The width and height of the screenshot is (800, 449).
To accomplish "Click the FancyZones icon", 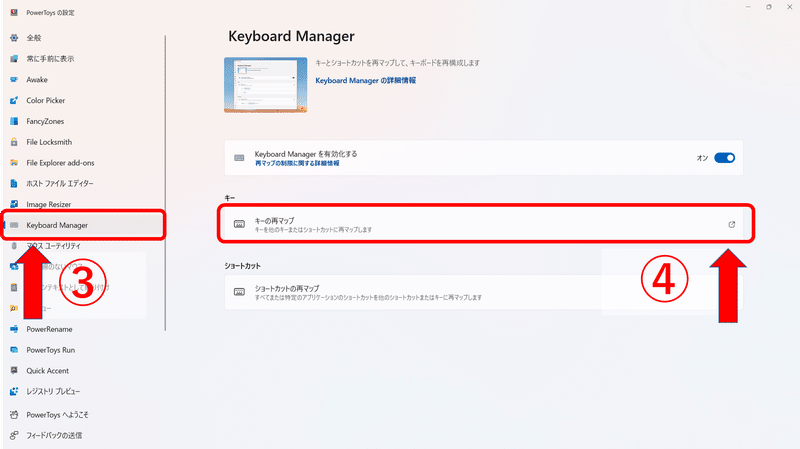I will click(x=14, y=121).
